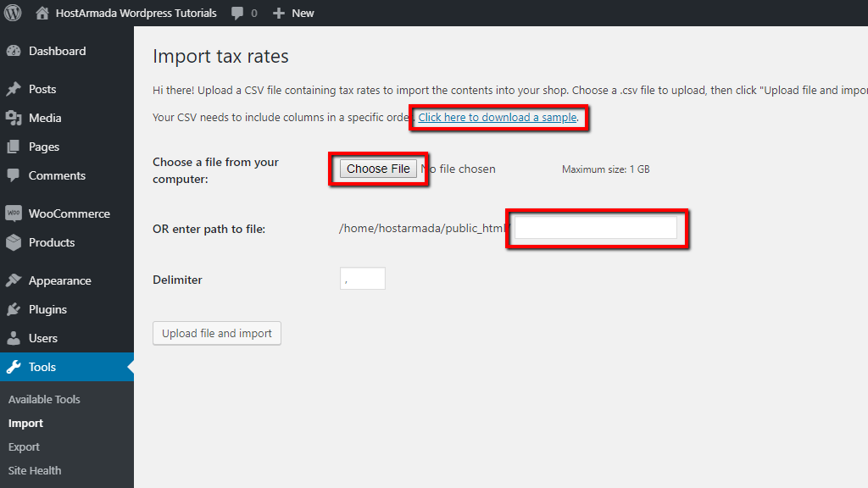Viewport: 868px width, 488px height.
Task: Open Site Health submenu
Action: point(35,470)
